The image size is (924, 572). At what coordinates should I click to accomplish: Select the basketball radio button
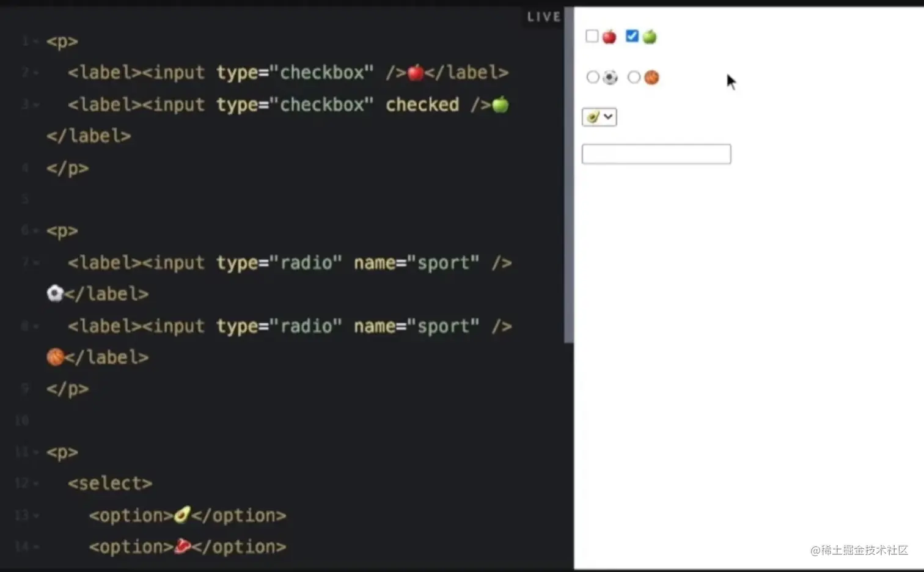634,77
